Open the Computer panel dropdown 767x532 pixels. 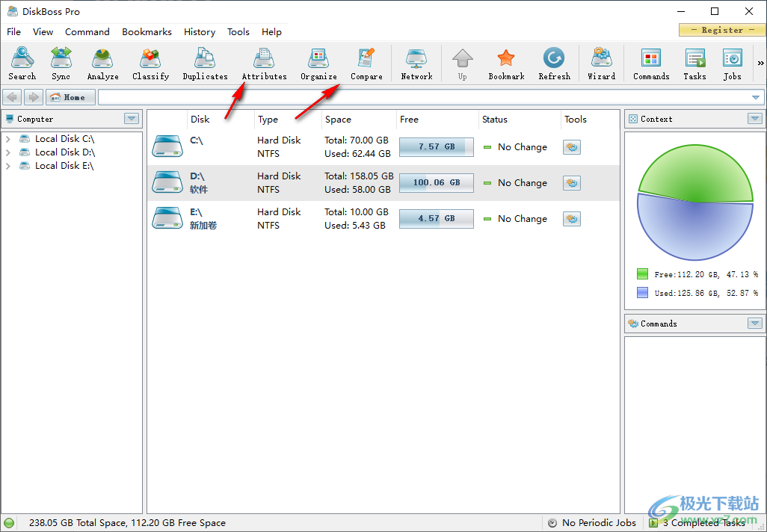coord(131,119)
